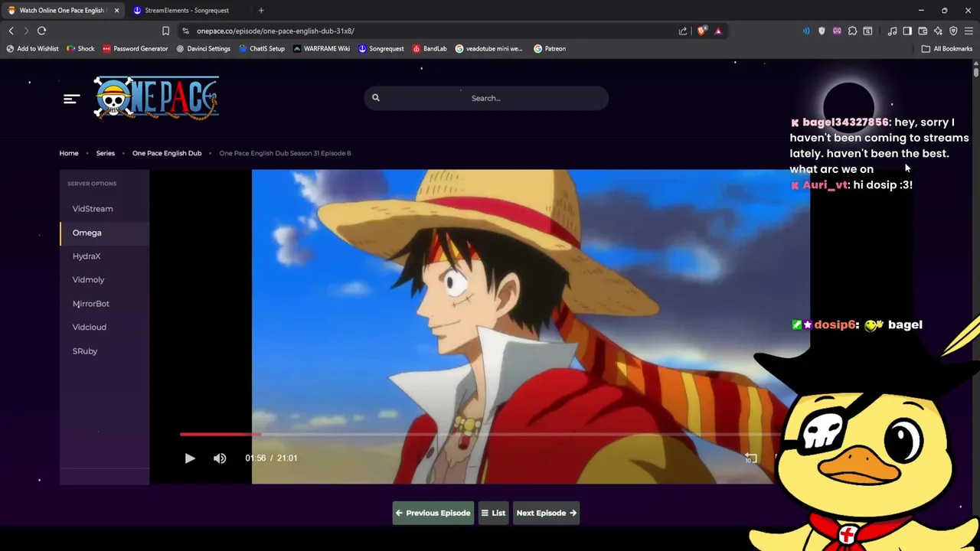Open the All Bookmarks folder
Screen dimensions: 980x551
coord(947,48)
